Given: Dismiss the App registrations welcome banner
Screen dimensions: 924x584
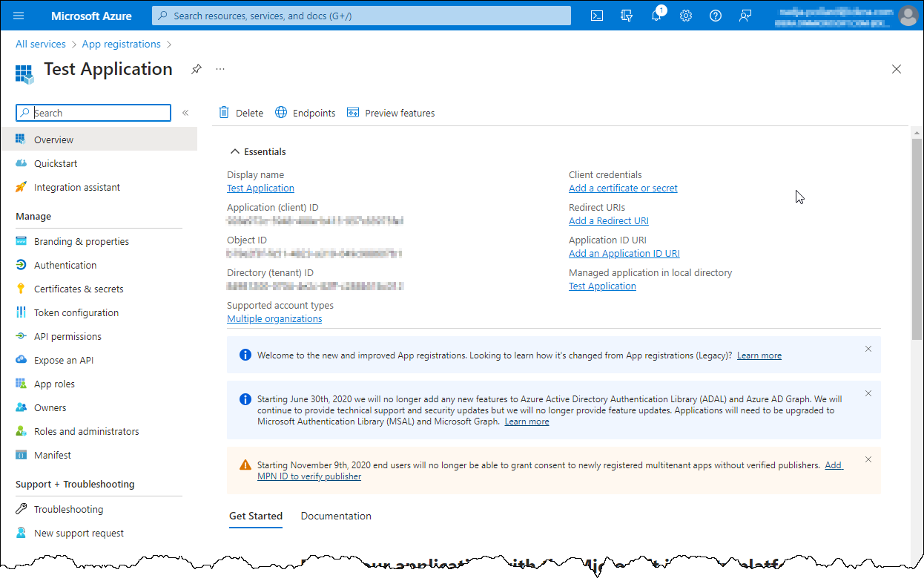Looking at the screenshot, I should (868, 349).
